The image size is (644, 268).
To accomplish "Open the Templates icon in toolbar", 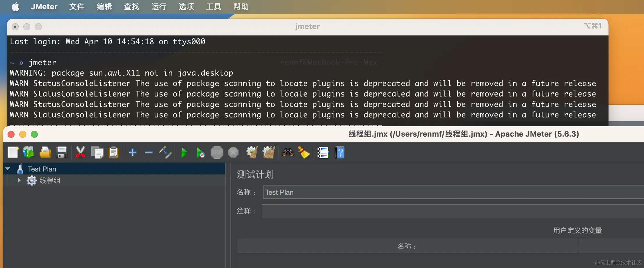I will click(29, 152).
